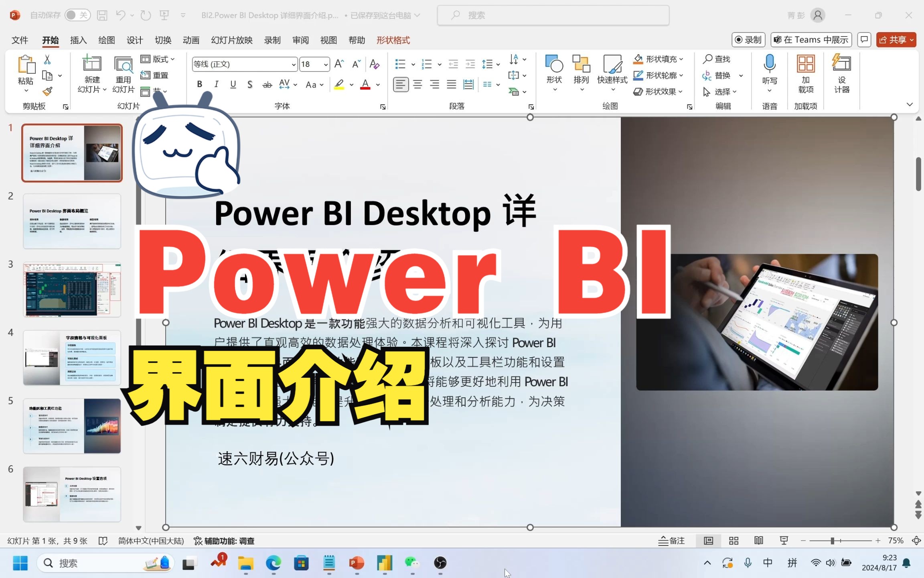Switch to the Shape Format tab

(x=393, y=40)
